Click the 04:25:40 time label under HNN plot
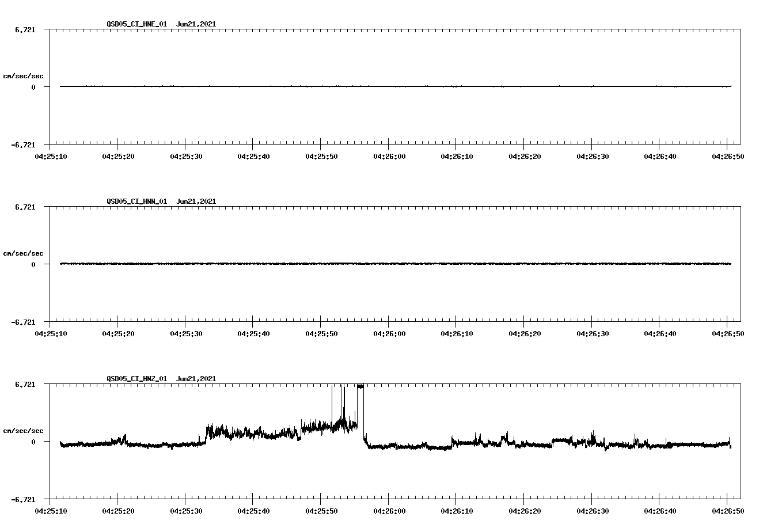This screenshot has width=782, height=532. pos(253,333)
